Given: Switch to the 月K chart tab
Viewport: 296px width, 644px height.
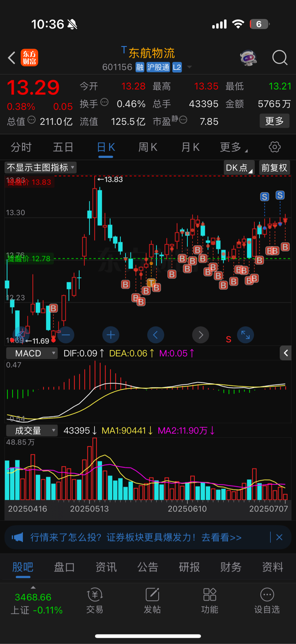Looking at the screenshot, I should pos(190,147).
